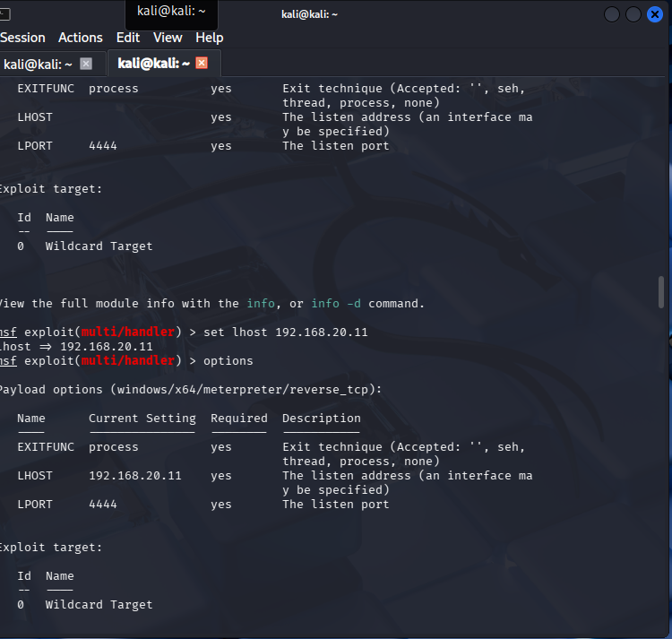Viewport: 672px width, 639px height.
Task: Click the upper LPORT value 4444
Action: click(103, 146)
